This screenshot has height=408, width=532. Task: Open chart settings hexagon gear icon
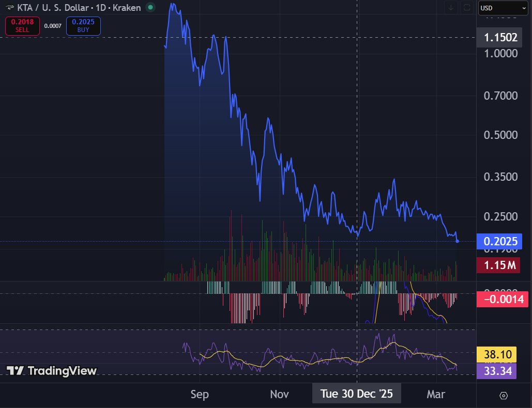[x=504, y=396]
